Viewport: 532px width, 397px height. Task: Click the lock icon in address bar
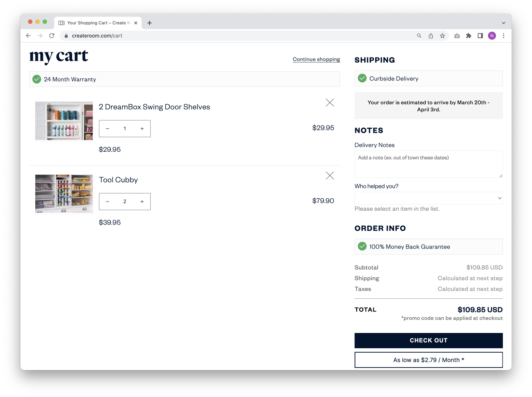tap(66, 36)
